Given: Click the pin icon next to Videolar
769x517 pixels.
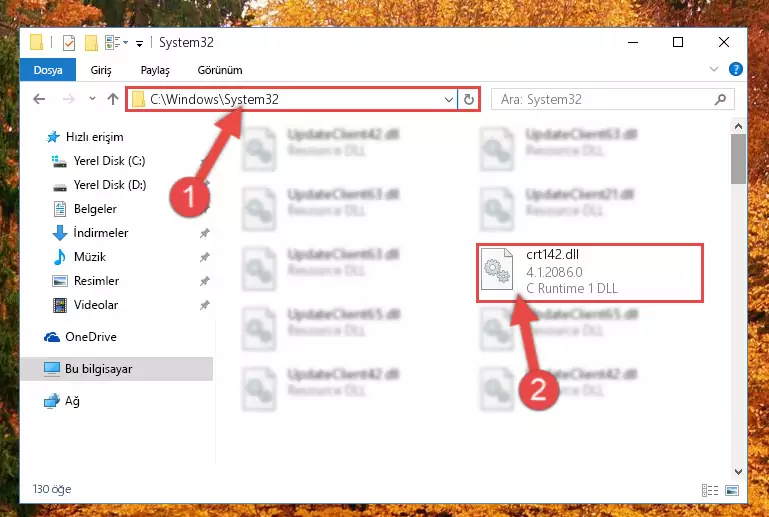Looking at the screenshot, I should tap(205, 305).
